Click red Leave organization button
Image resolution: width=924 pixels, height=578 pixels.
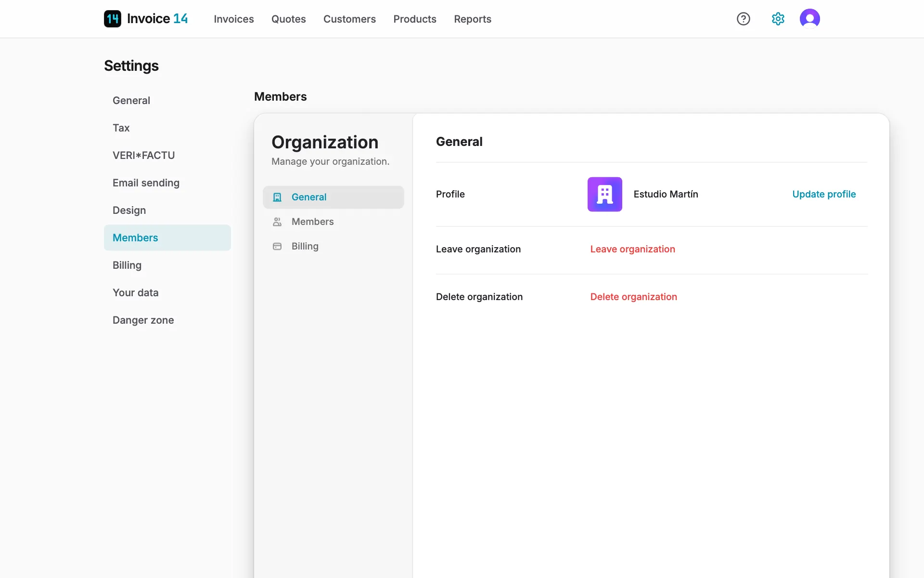pos(632,249)
